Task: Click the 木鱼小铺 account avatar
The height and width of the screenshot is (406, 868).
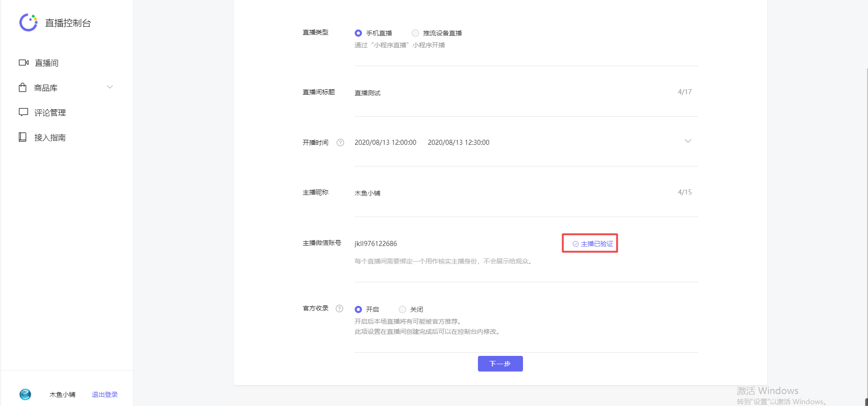Action: [x=25, y=394]
